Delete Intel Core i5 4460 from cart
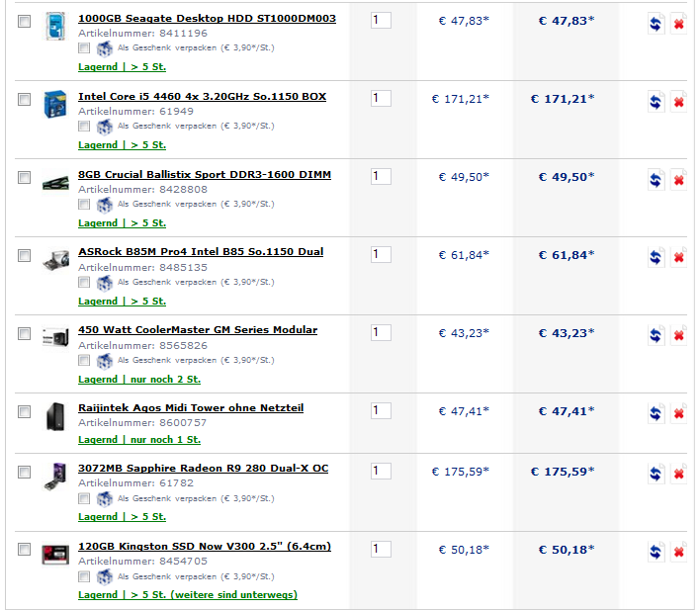 [x=678, y=102]
